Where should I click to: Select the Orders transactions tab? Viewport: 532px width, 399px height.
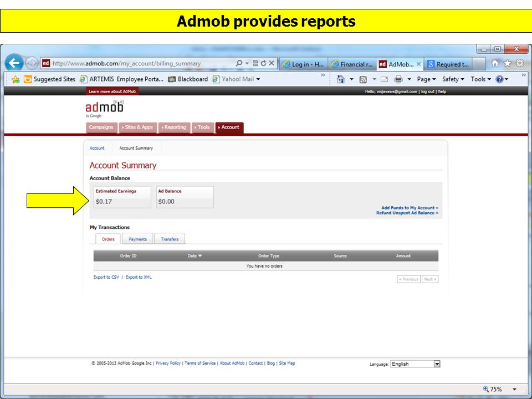click(108, 239)
